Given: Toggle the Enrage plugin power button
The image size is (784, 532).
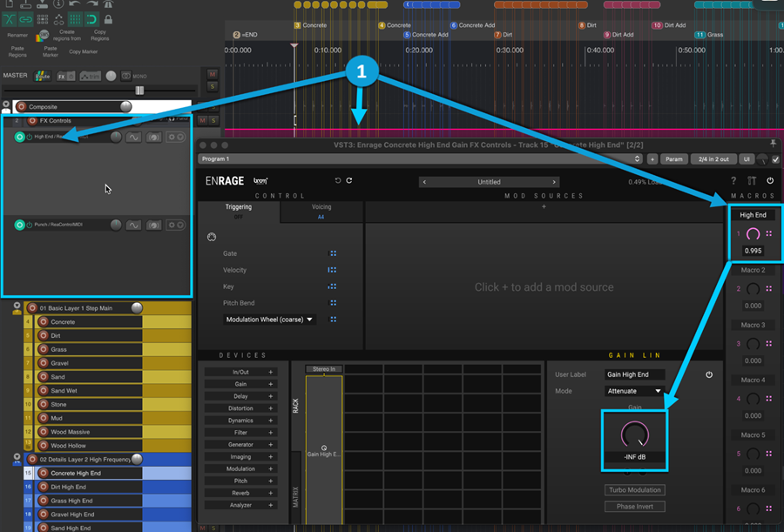Looking at the screenshot, I should [770, 180].
